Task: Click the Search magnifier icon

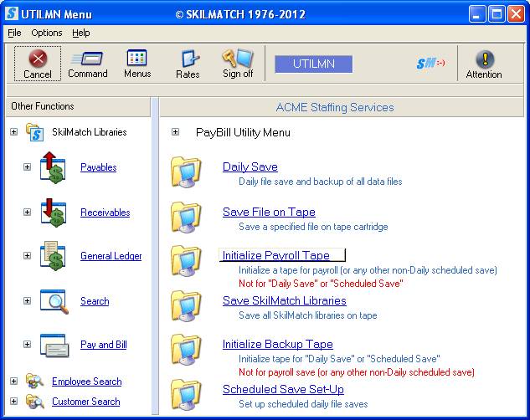Action: (x=54, y=301)
